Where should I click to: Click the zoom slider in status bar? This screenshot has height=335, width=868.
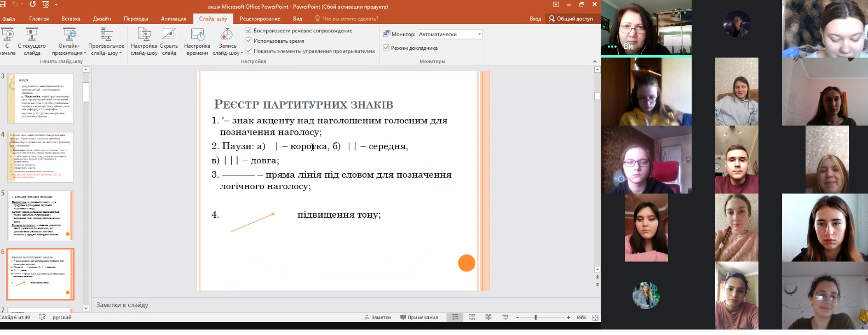pyautogui.click(x=536, y=317)
